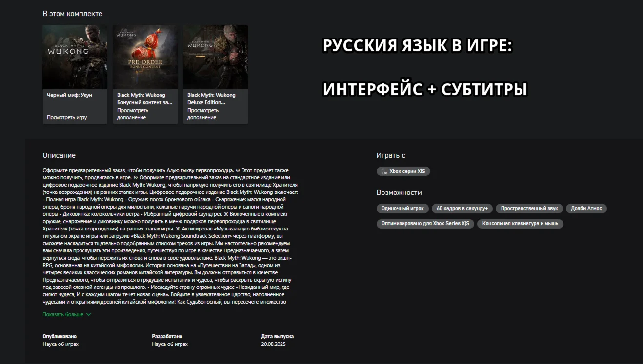Click Просмотреть дополнение under Бонусный контент

(132, 114)
